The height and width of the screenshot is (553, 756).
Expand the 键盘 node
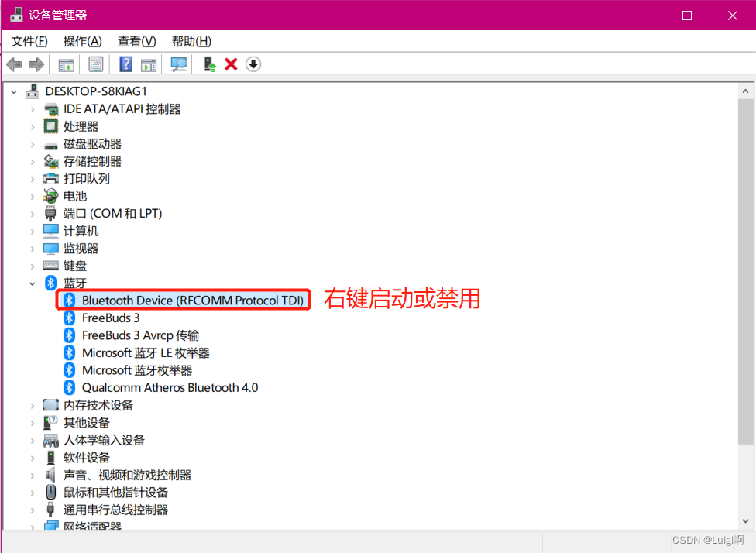(x=33, y=266)
